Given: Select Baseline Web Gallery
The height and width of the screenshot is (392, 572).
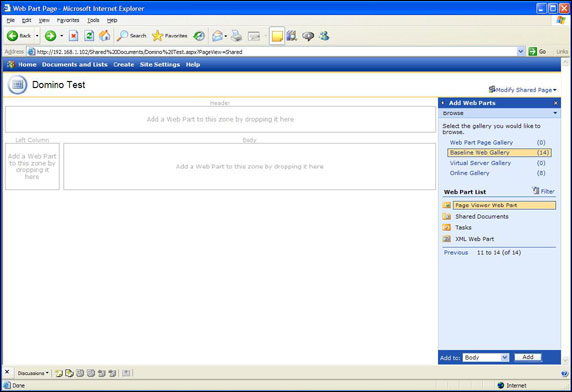Looking at the screenshot, I should coord(499,153).
